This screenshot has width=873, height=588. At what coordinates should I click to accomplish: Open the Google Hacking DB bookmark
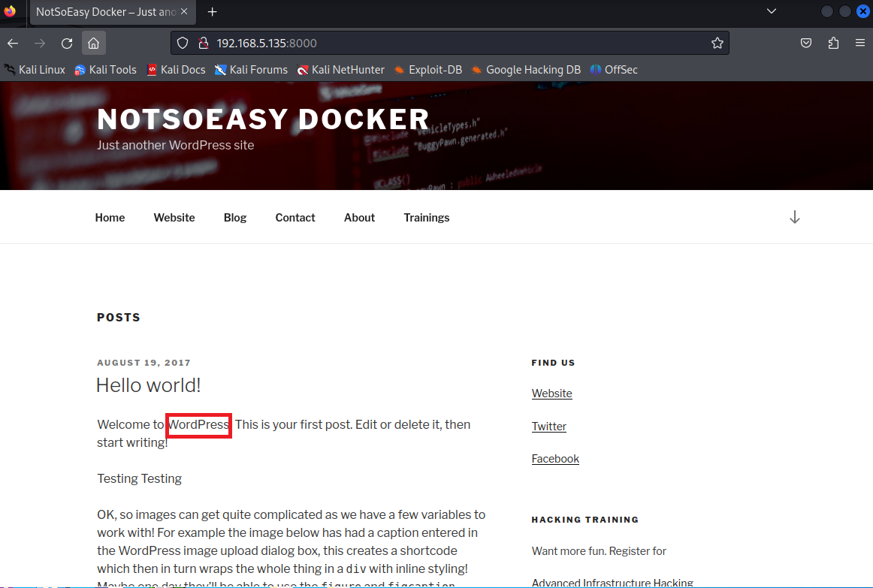[x=526, y=70]
